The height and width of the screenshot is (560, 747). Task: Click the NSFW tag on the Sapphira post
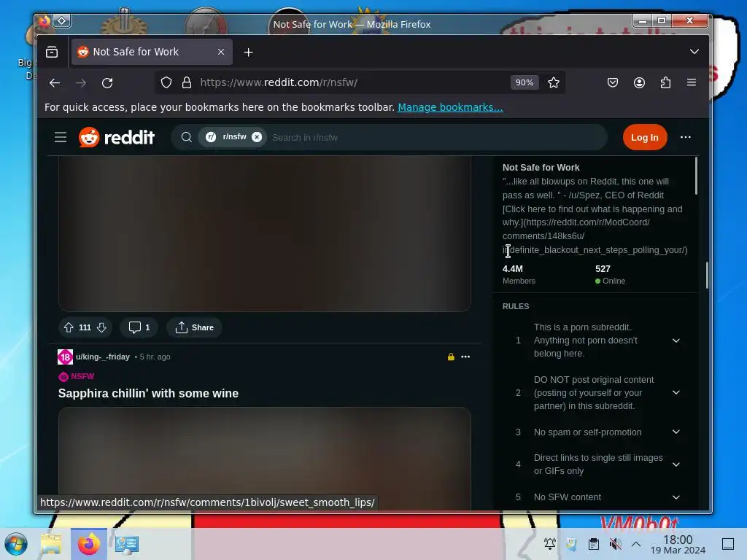[76, 377]
